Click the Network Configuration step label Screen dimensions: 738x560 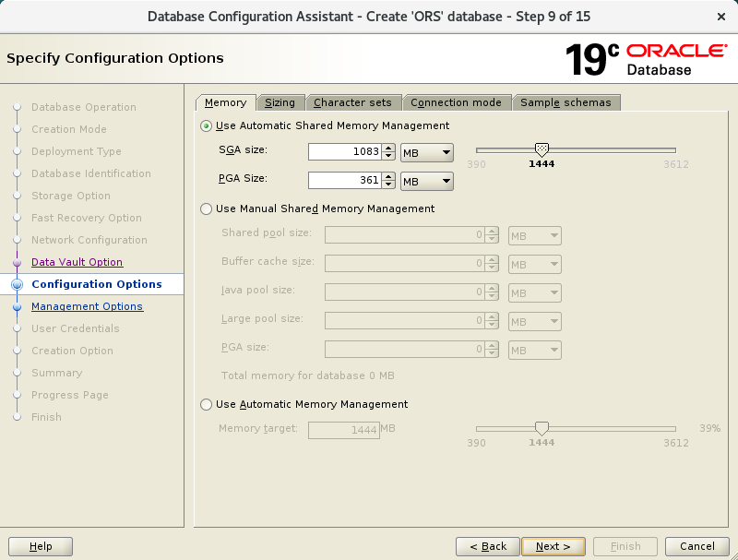click(x=89, y=240)
